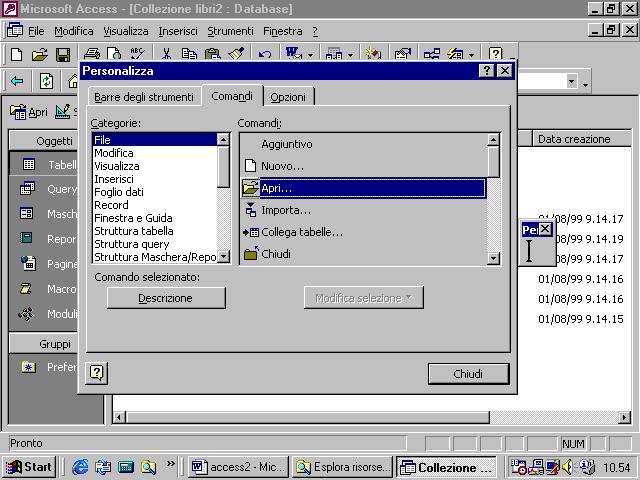Click the Help question mark toolbar icon

[x=495, y=53]
